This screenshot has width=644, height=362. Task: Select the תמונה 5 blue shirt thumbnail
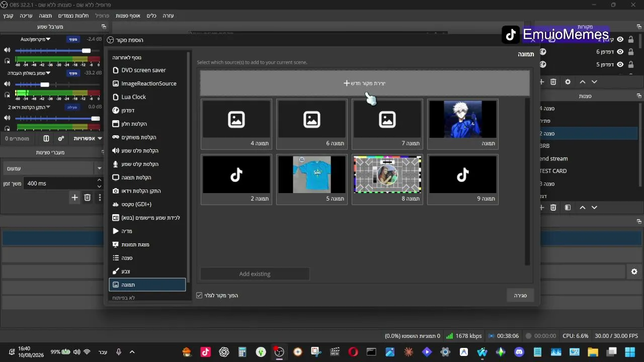click(x=312, y=179)
